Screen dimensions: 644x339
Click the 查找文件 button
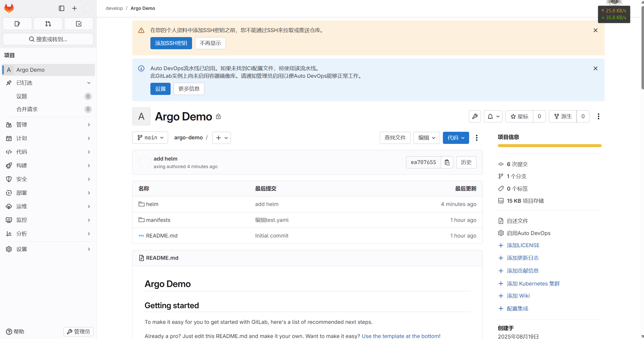(x=395, y=138)
